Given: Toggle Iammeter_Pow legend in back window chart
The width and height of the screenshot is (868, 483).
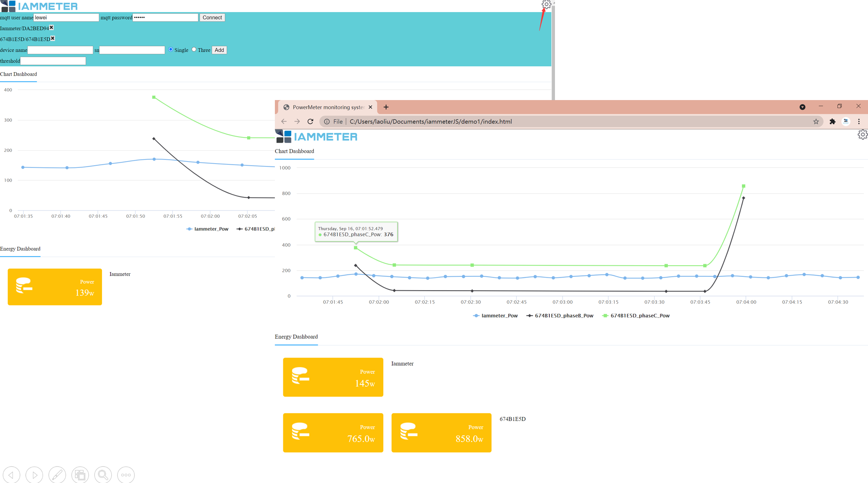Looking at the screenshot, I should click(207, 229).
